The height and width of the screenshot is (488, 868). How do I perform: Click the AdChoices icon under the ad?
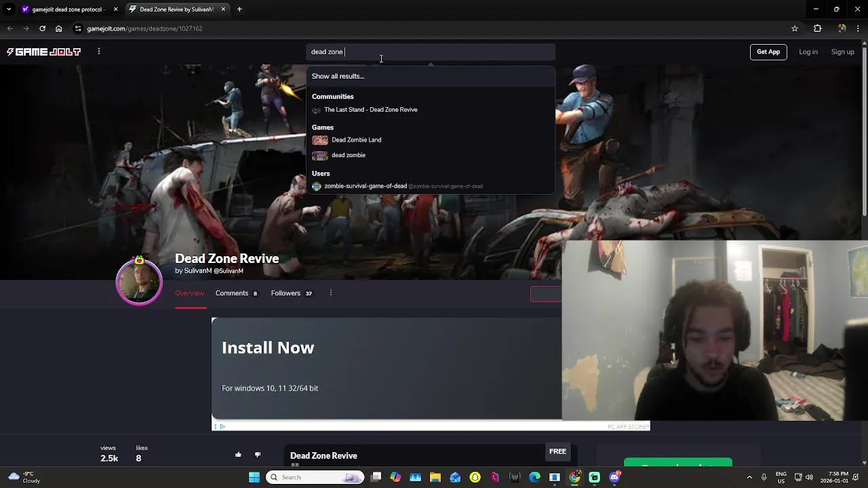[222, 426]
